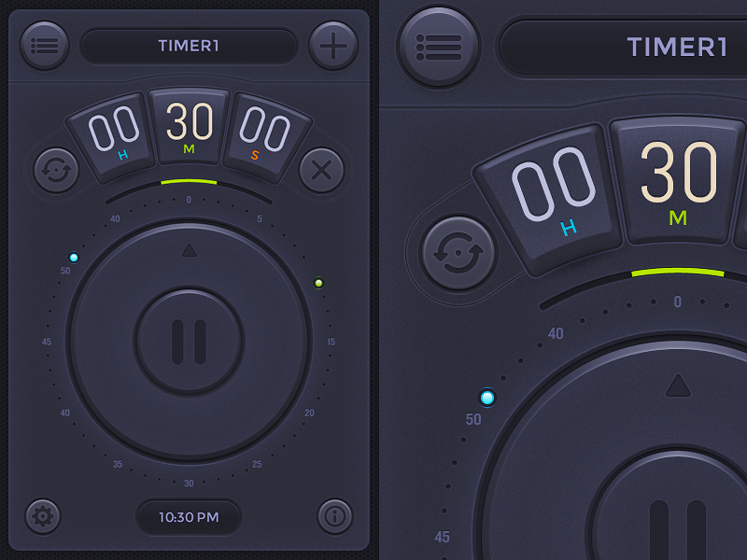Click the dial pointer triangle in left panel

(190, 250)
